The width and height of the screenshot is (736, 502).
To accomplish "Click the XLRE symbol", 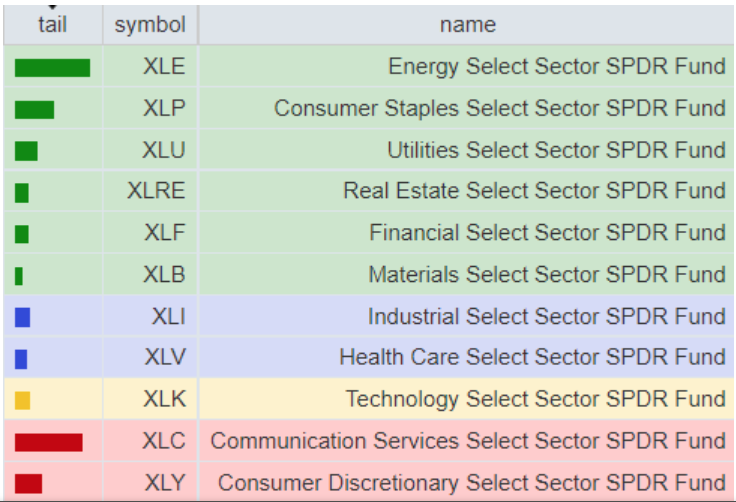I will pos(156,191).
